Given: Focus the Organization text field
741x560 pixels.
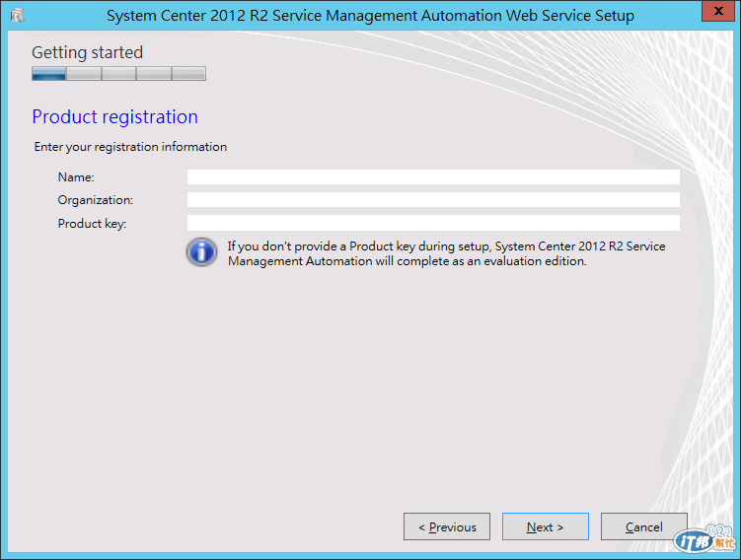Looking at the screenshot, I should pos(433,200).
